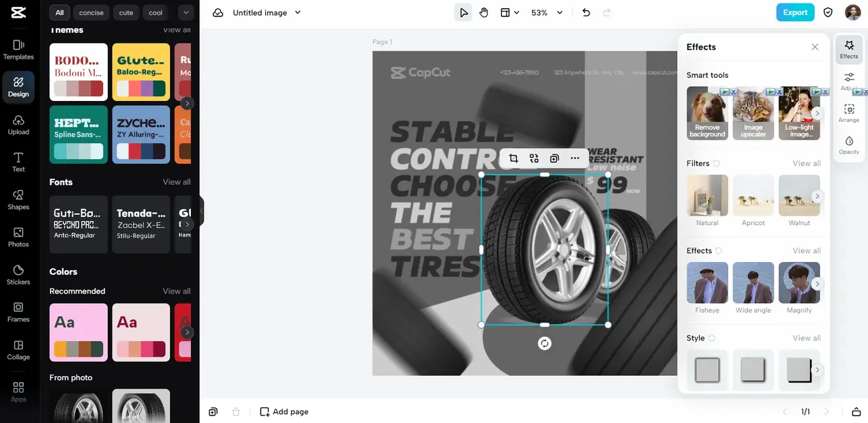View all Fonts
This screenshot has width=868, height=423.
177,182
